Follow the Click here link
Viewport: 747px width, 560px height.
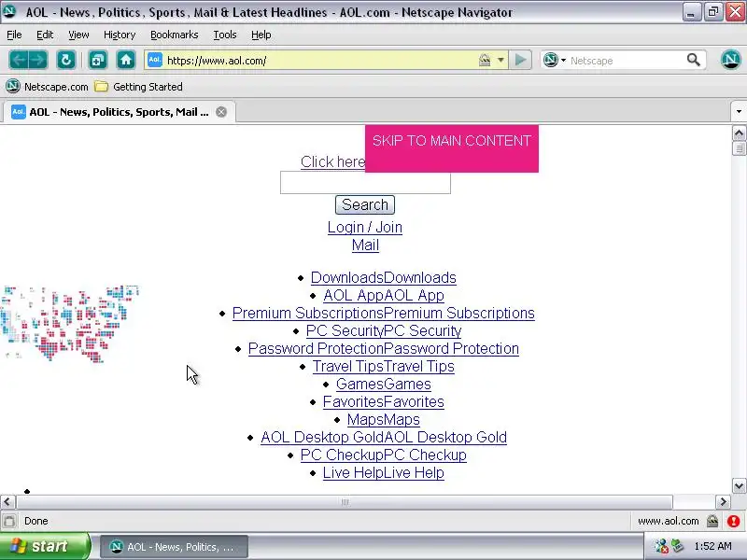click(333, 161)
